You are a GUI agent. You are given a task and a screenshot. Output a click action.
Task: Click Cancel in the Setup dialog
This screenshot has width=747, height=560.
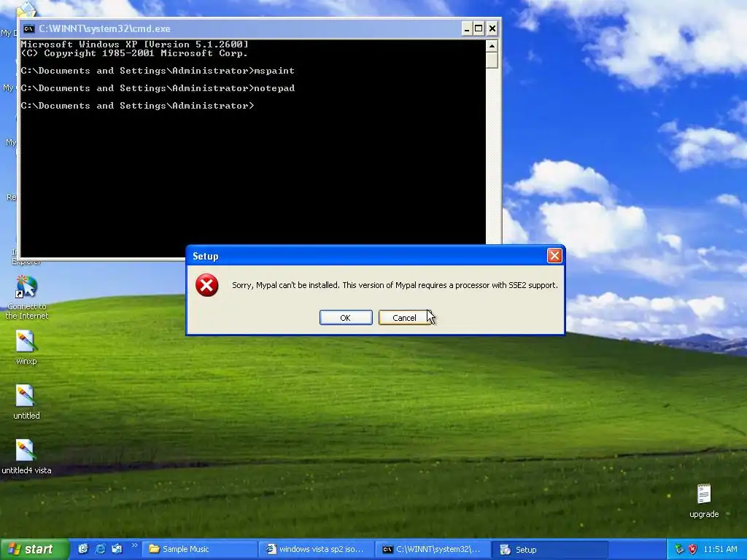tap(404, 318)
